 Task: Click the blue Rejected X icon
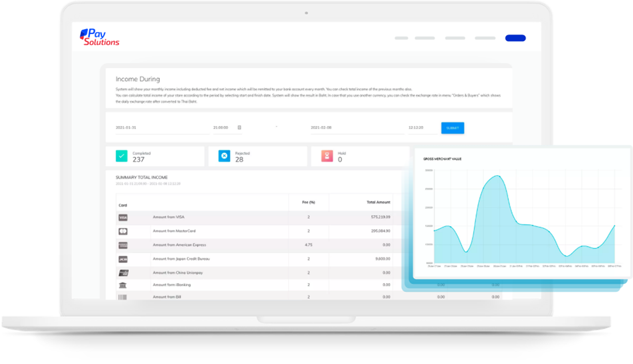(224, 156)
